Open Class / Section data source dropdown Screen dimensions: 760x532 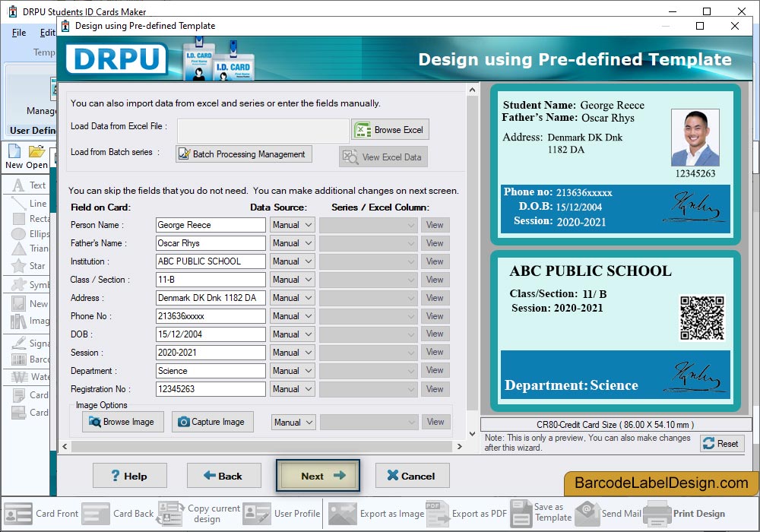(x=293, y=280)
